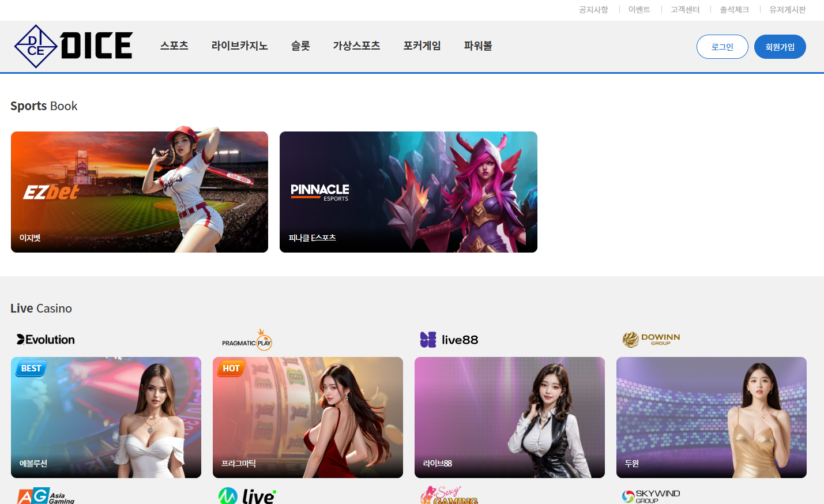Open the 에볼루션 live casino card

(x=106, y=418)
